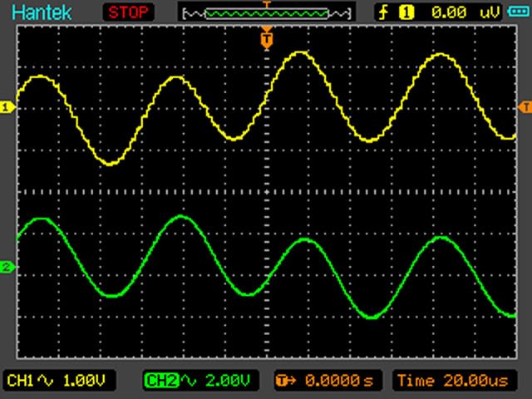The height and width of the screenshot is (399, 532).
Task: Click the yellow channel 1 ground level marker
Action: click(x=7, y=108)
